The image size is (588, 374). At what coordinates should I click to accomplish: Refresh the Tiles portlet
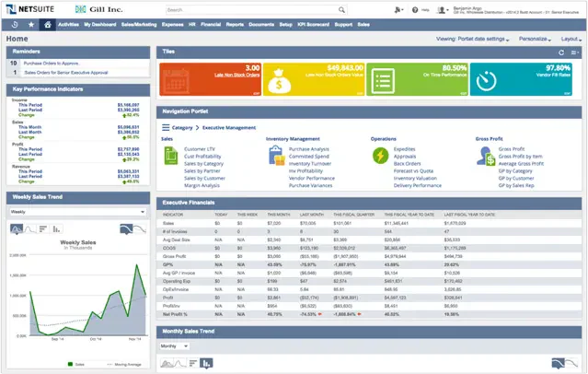tap(561, 53)
